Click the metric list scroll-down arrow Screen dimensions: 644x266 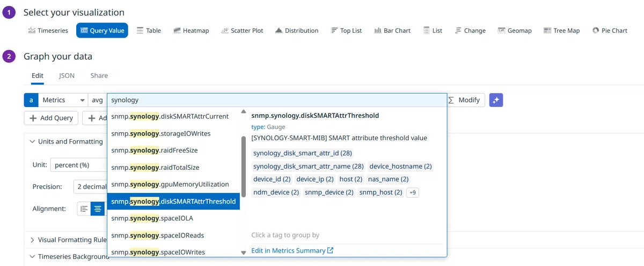243,252
